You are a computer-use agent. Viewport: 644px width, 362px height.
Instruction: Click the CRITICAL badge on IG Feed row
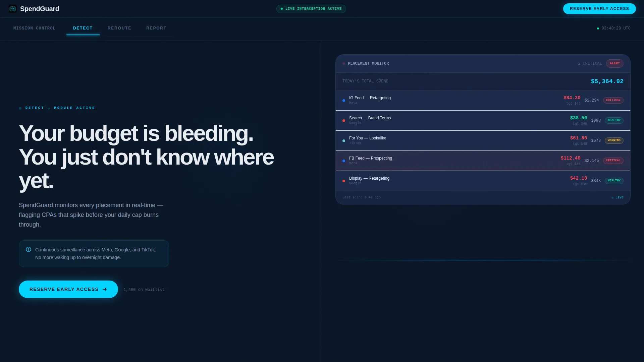[x=613, y=100]
